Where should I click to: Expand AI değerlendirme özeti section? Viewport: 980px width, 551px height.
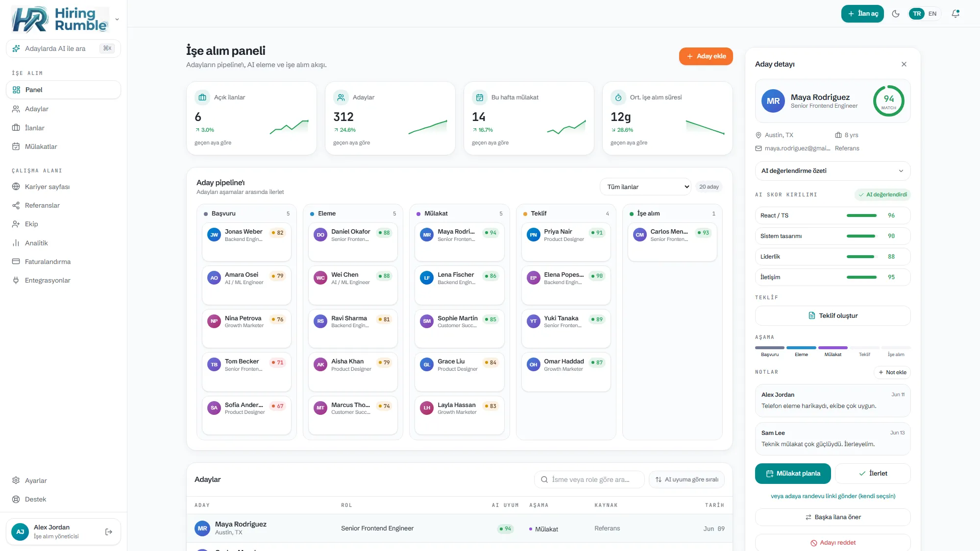[x=833, y=171]
